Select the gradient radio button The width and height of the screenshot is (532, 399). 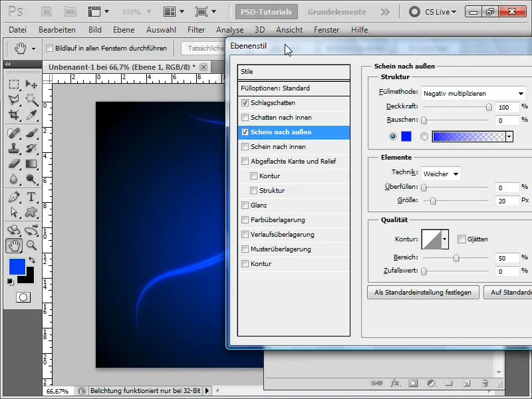(x=424, y=136)
